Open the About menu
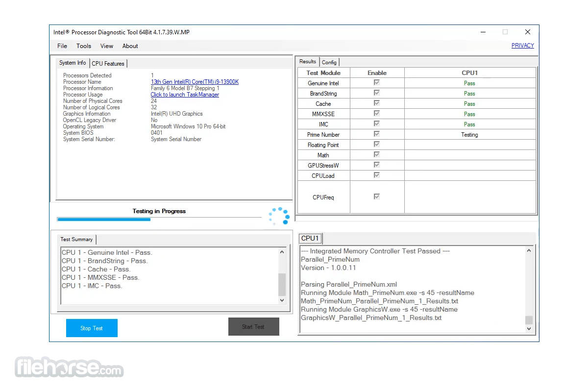Image resolution: width=588 pixels, height=392 pixels. (130, 46)
